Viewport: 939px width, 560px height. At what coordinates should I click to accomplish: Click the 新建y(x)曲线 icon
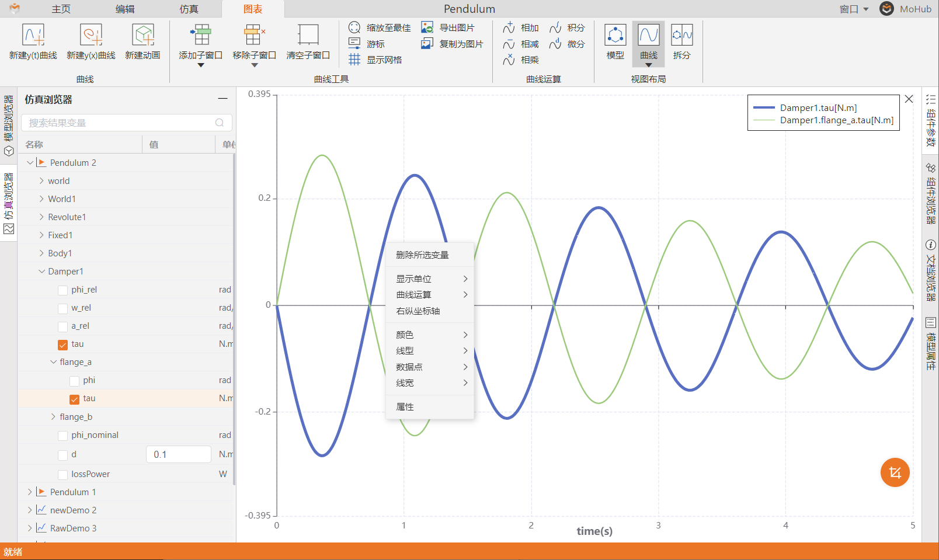[x=91, y=35]
